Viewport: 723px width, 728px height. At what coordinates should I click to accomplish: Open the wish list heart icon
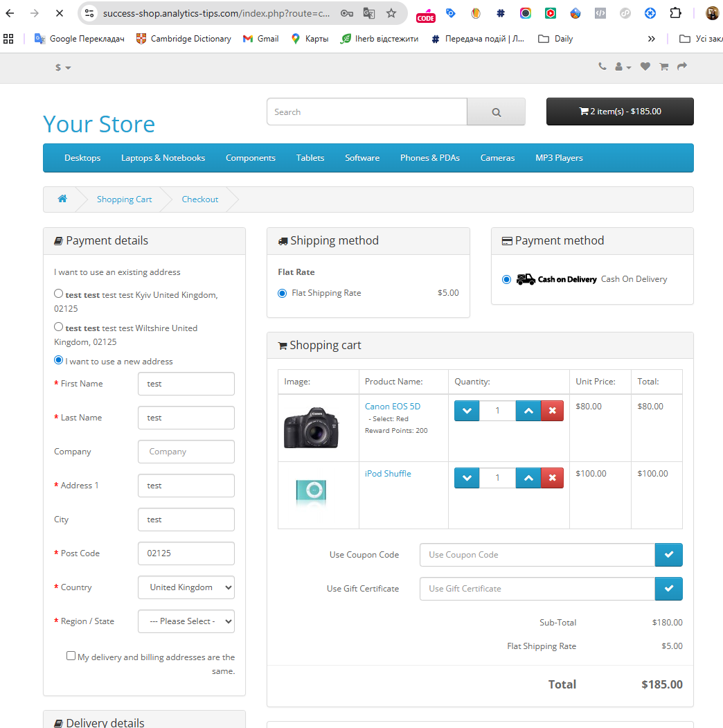(x=645, y=67)
